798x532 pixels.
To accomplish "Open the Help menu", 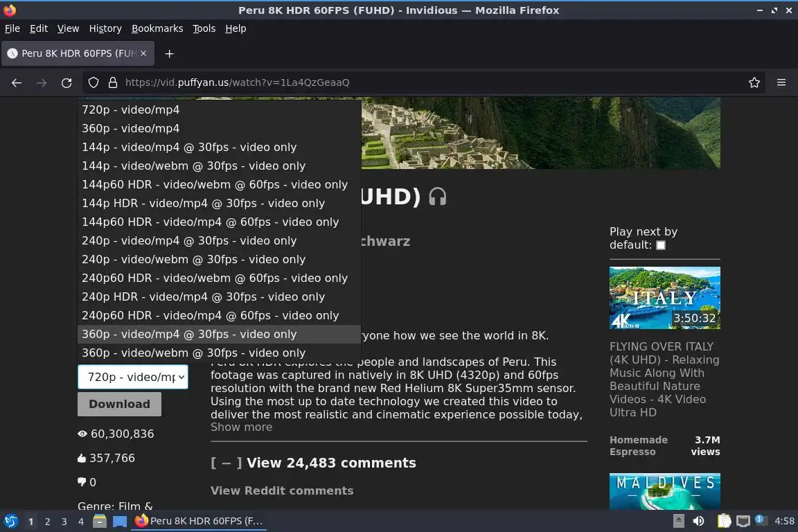I will pos(236,28).
